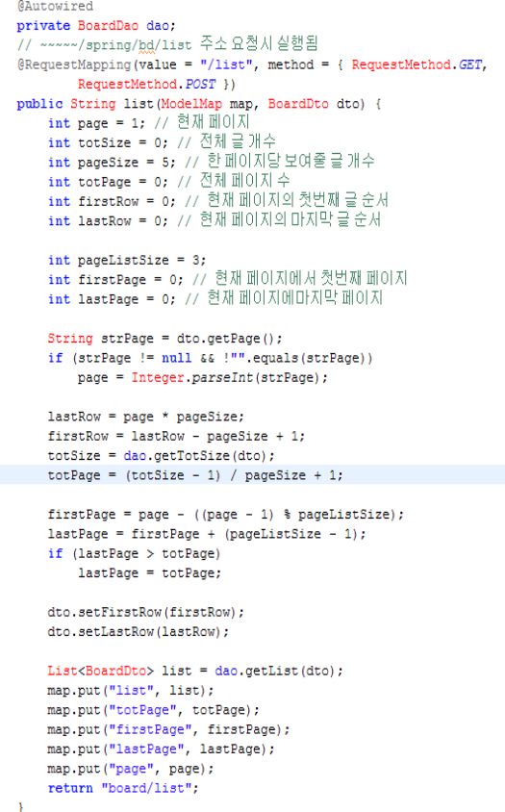Image resolution: width=505 pixels, height=812 pixels.
Task: Click the 'totSize = dao.getTotSize(dto);' line
Action: (161, 456)
